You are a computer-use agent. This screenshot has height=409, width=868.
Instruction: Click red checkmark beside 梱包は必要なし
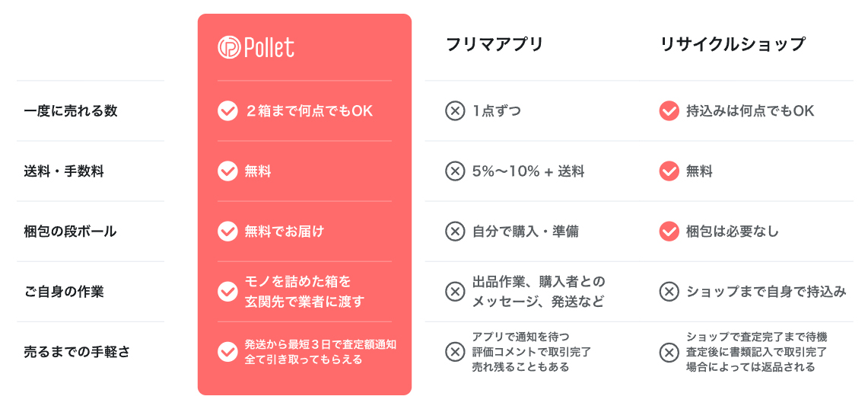coord(669,231)
